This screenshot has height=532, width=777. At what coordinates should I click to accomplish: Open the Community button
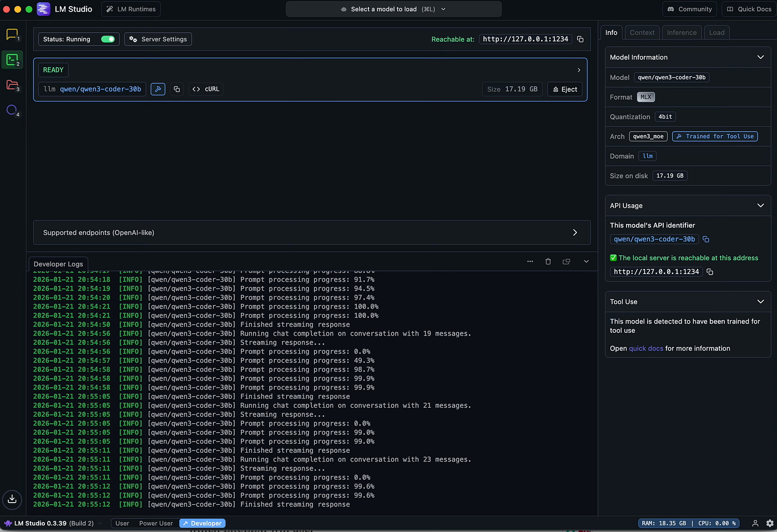coord(689,9)
